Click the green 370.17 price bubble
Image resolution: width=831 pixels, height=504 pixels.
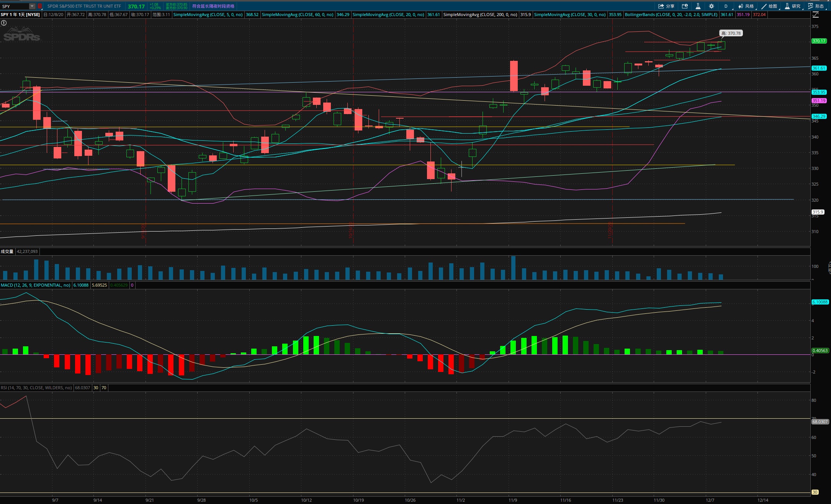pyautogui.click(x=819, y=41)
